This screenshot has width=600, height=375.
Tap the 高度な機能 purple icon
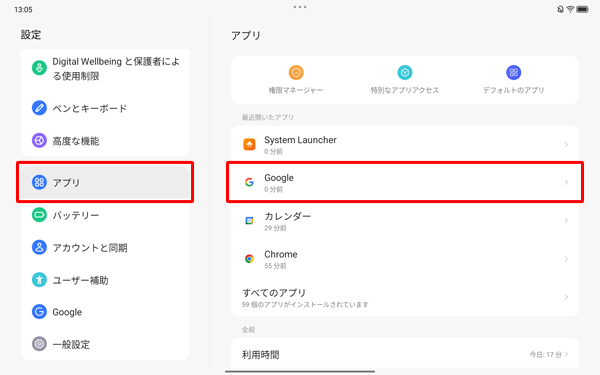point(39,140)
